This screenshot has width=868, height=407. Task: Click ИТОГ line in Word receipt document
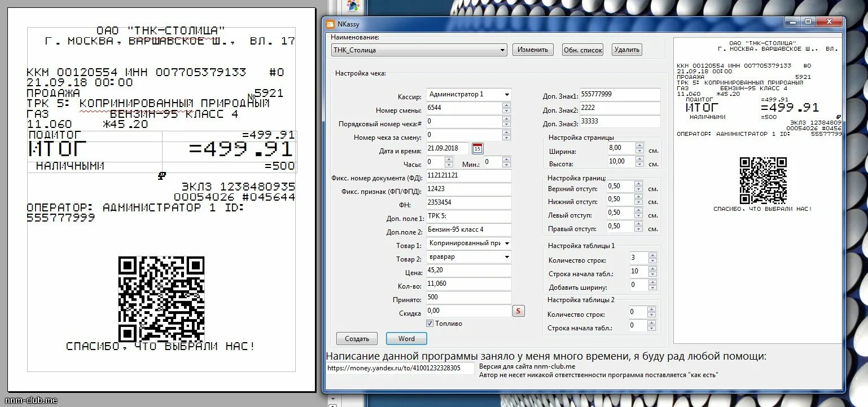point(161,150)
